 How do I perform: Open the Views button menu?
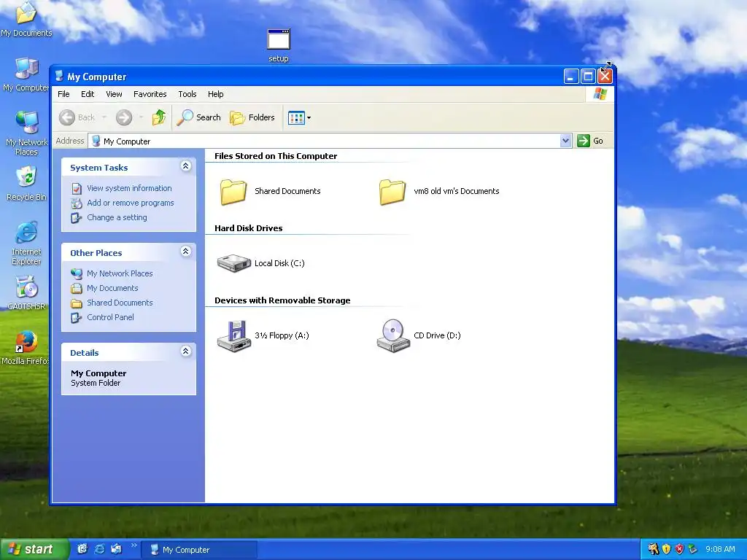click(x=300, y=117)
